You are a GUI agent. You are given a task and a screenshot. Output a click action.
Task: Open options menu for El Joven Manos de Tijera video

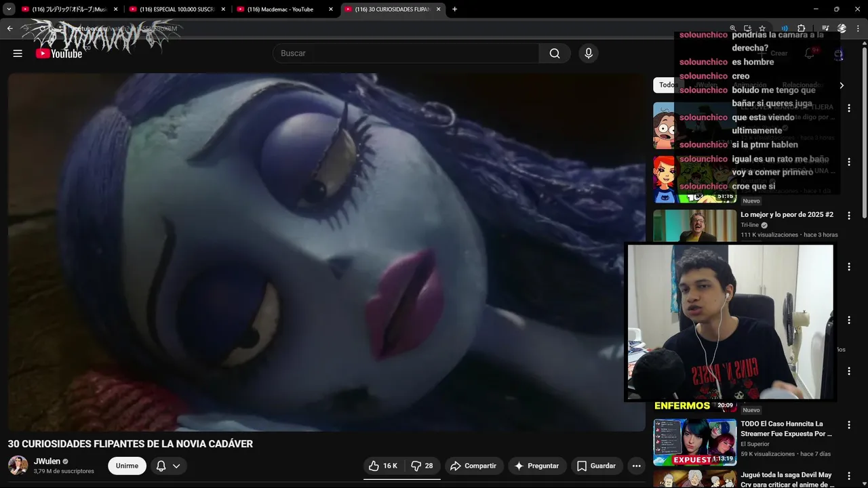tap(848, 108)
